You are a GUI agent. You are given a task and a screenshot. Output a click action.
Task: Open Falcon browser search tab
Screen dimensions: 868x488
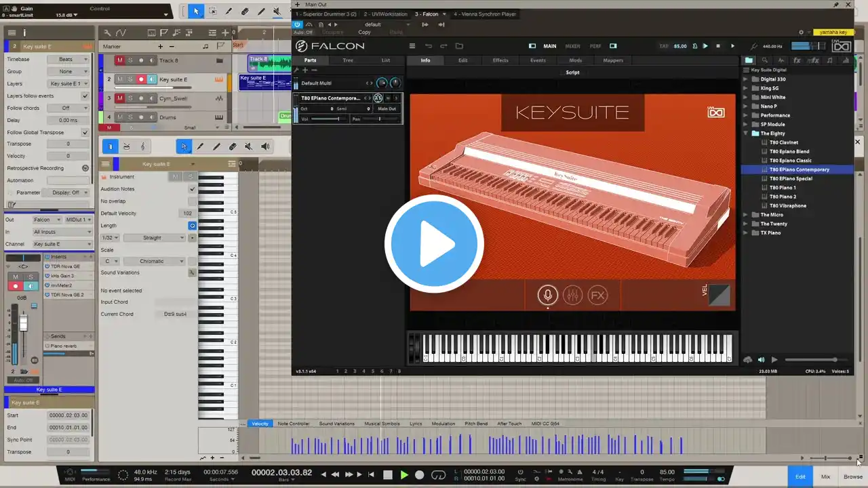765,60
